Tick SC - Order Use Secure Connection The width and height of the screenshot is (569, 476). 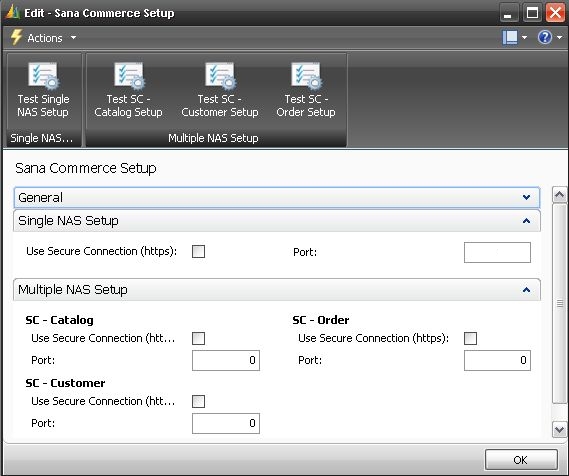pos(470,338)
